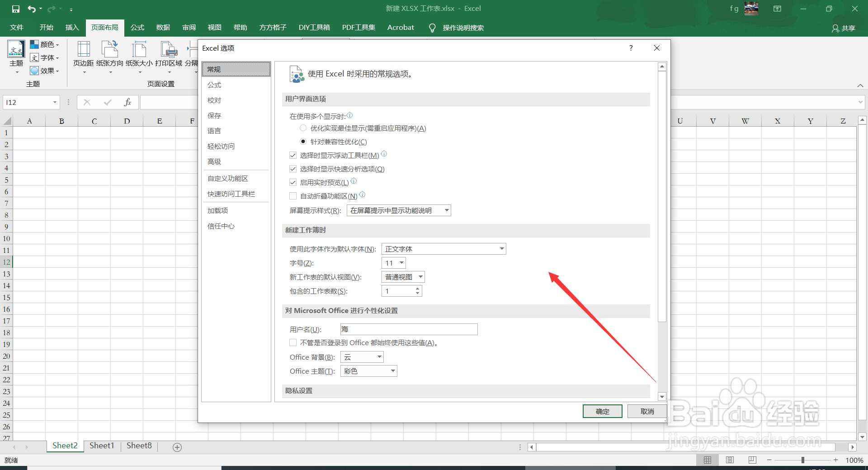Click the Save icon in the title bar

16,9
